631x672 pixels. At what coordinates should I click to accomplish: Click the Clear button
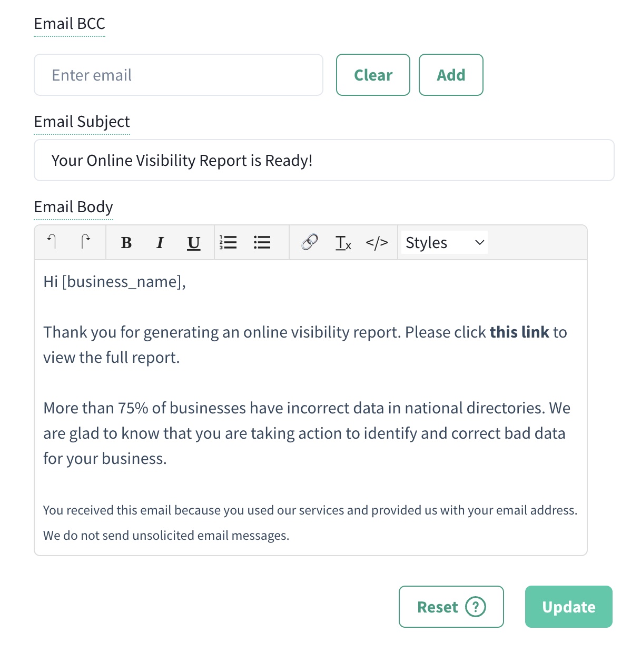(373, 75)
